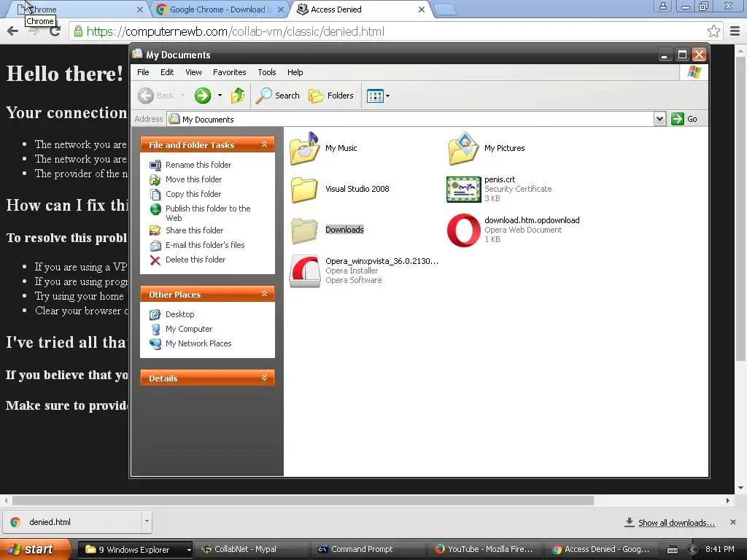Bookmark the page with the star icon
747x560 pixels.
click(713, 31)
